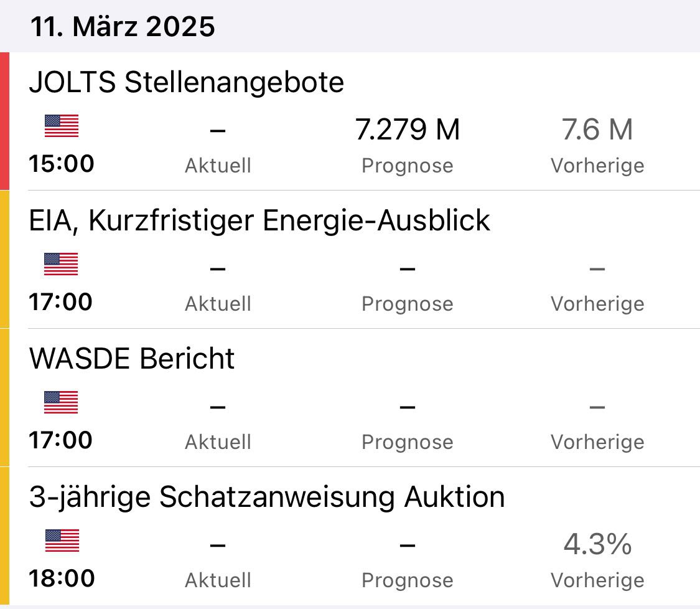
Task: Click the Prognose label in JOLTS row
Action: [x=408, y=166]
